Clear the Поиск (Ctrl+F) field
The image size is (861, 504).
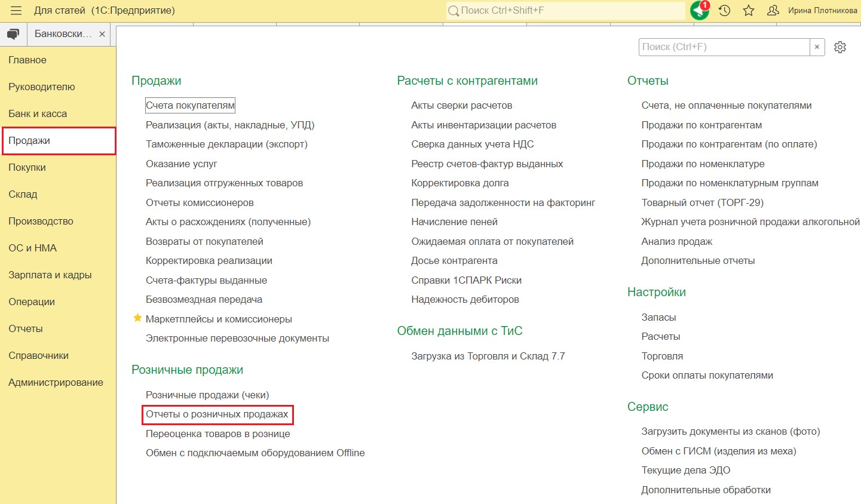point(817,47)
